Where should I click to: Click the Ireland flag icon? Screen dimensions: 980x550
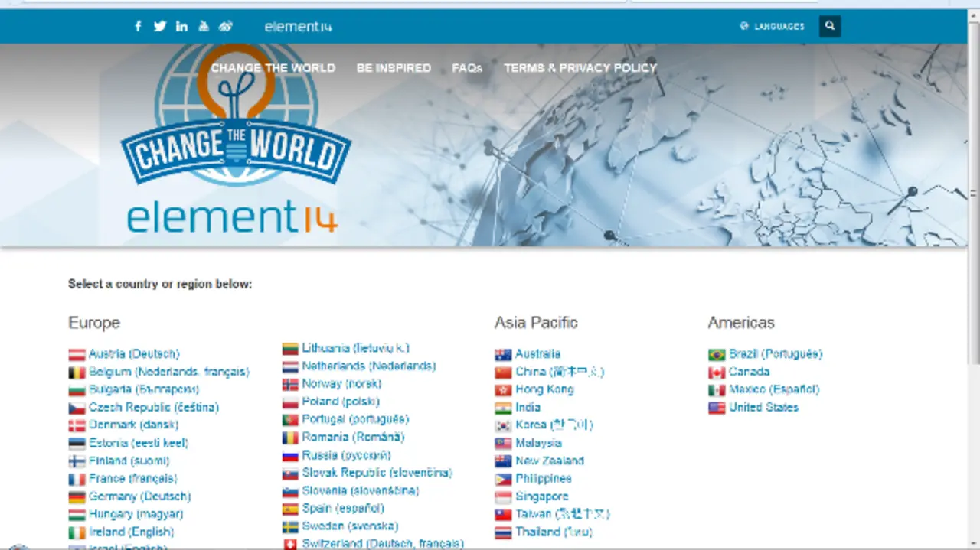(77, 532)
